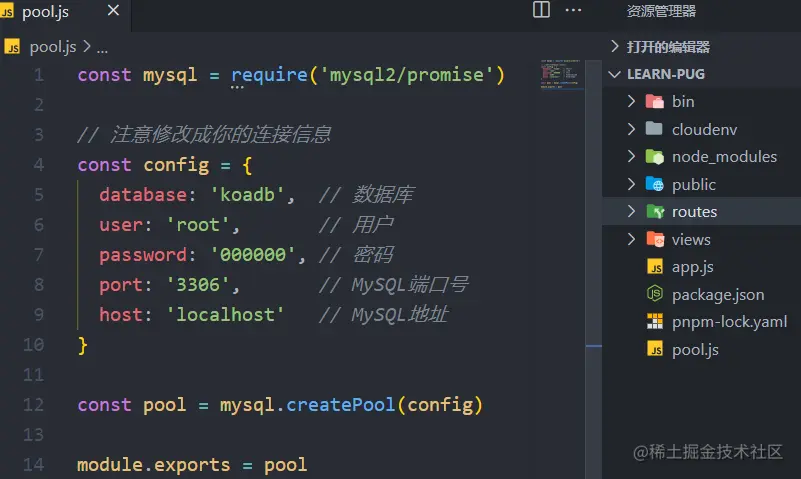801x479 pixels.
Task: Click the split editor icon
Action: pos(541,10)
